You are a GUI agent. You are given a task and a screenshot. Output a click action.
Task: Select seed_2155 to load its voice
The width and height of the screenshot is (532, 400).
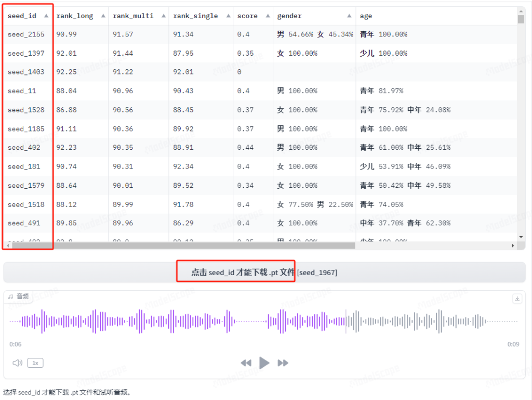(x=24, y=34)
